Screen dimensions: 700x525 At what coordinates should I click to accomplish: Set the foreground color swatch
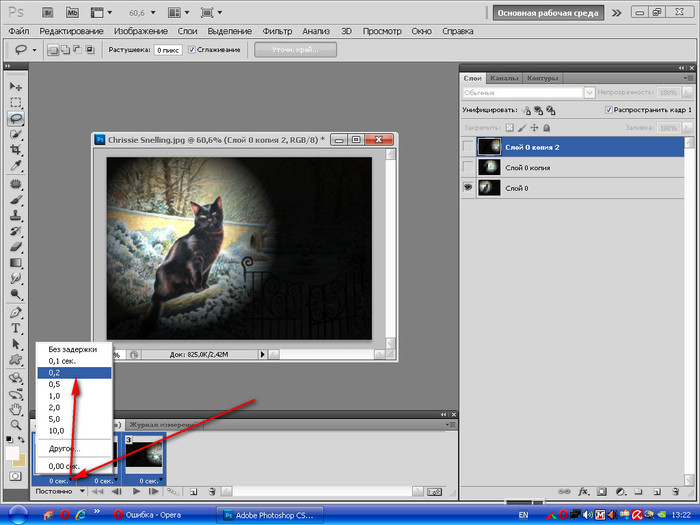[x=12, y=453]
